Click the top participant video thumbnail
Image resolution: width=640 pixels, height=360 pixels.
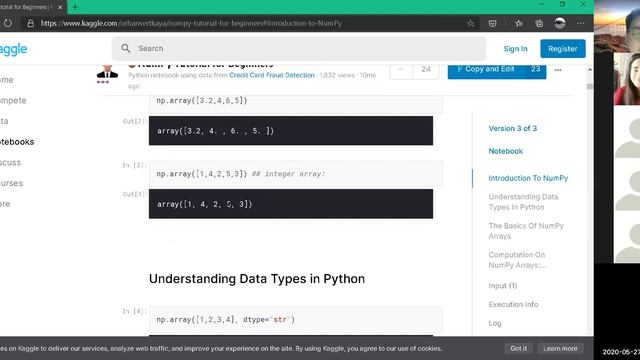(x=617, y=26)
